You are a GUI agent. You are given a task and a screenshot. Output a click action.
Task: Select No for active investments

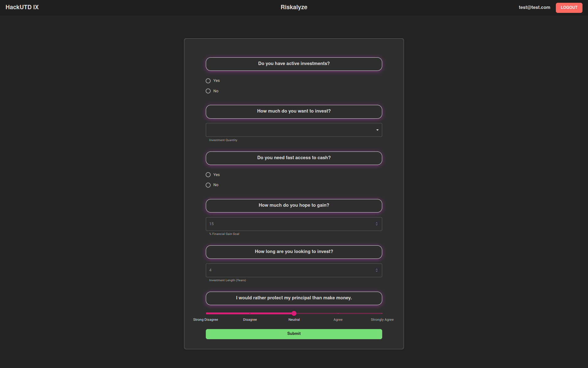[x=208, y=91]
